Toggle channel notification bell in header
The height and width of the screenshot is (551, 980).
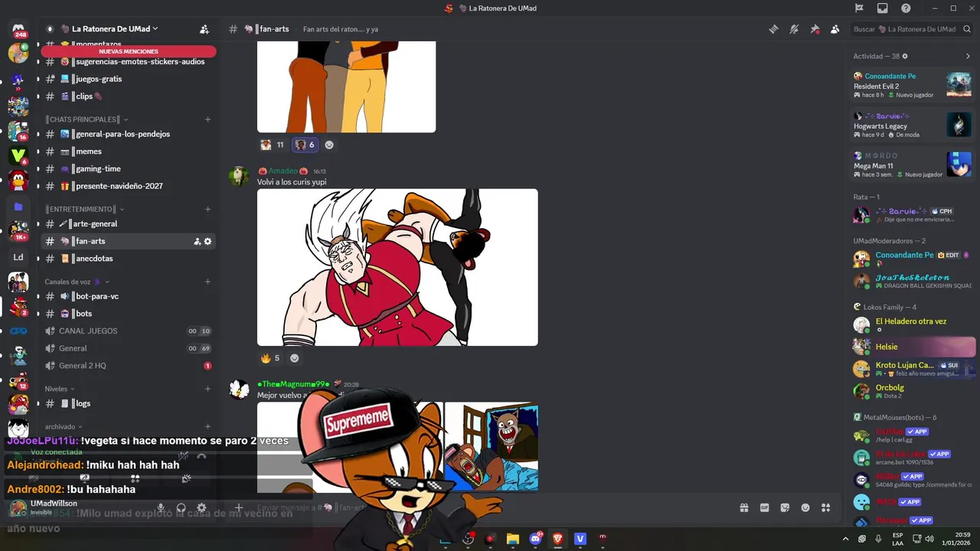[x=794, y=29]
